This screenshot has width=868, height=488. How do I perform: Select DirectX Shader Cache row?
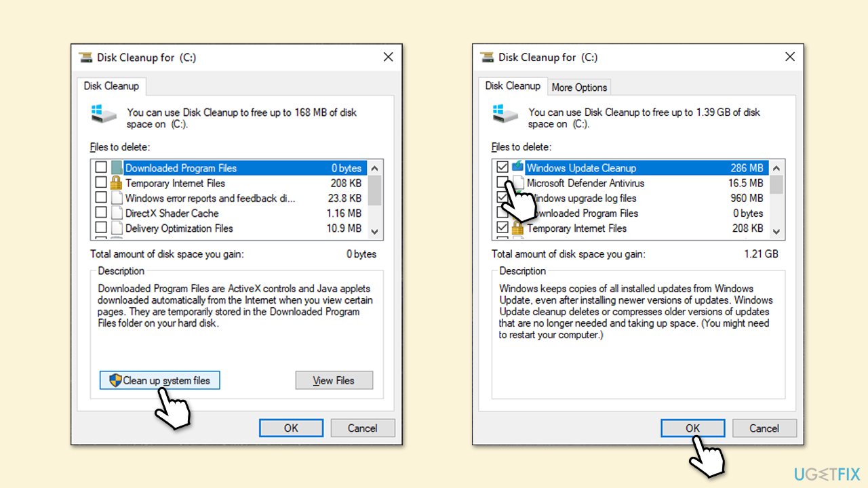click(x=230, y=213)
